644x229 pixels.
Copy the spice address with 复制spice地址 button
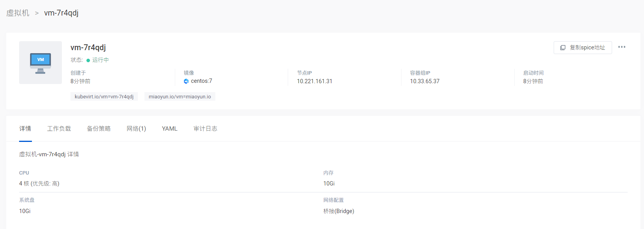(x=582, y=47)
